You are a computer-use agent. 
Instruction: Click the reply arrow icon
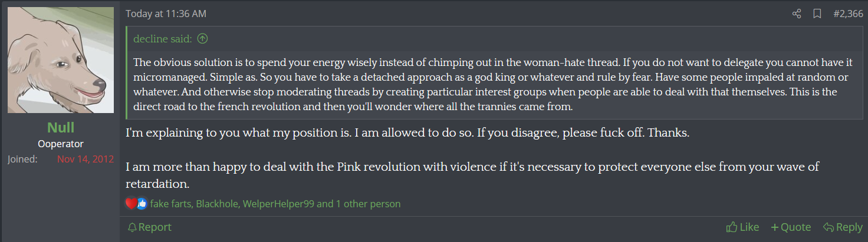(x=828, y=227)
